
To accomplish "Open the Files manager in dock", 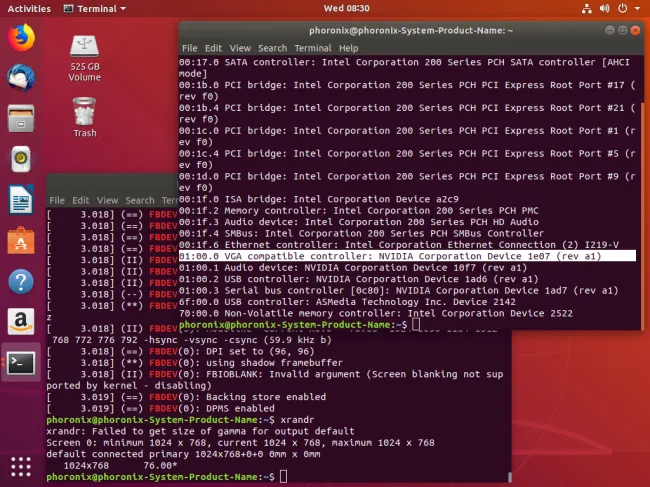I will tap(21, 118).
